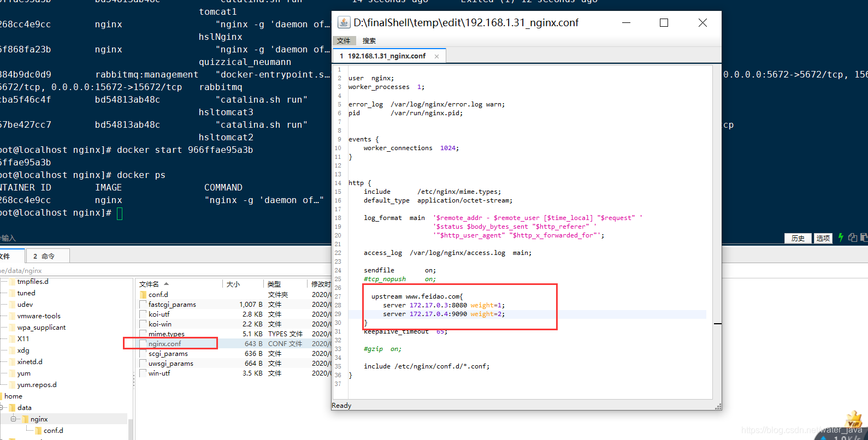Select the win-utf file icon

143,373
